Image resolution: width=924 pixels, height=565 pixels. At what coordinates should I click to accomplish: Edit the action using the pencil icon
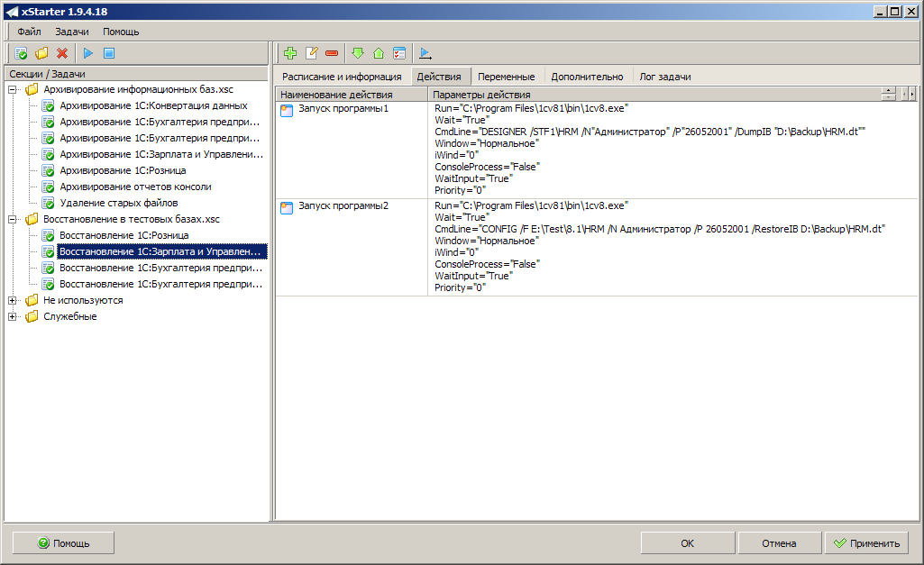[x=312, y=53]
